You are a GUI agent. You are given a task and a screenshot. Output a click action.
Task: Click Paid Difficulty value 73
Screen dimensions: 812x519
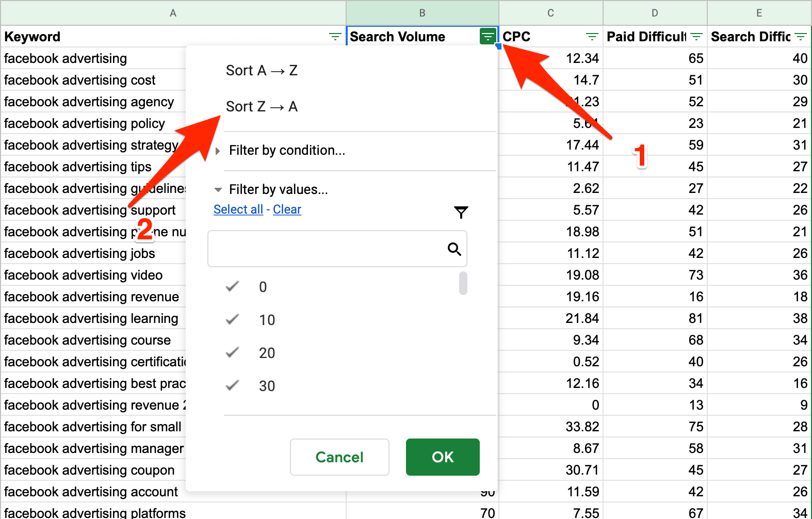[x=655, y=275]
